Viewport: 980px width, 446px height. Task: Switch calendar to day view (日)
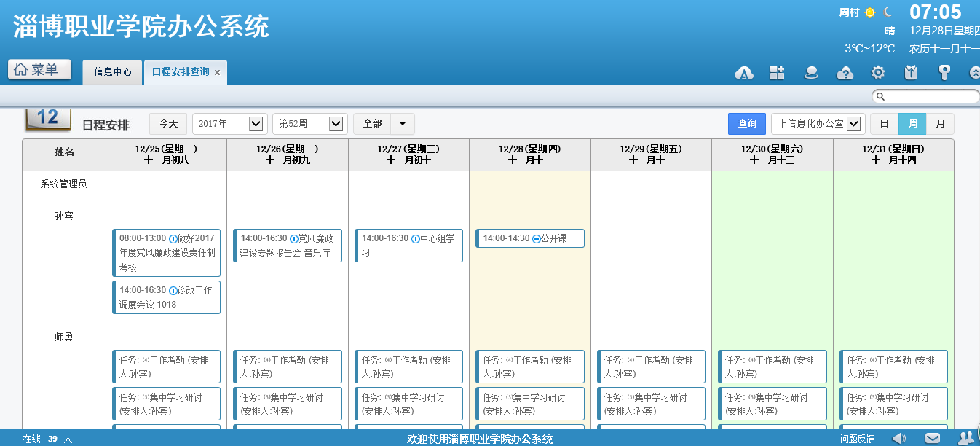[x=884, y=124]
